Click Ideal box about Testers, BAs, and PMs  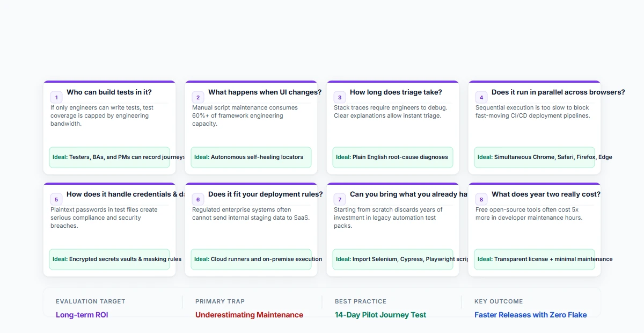click(x=109, y=157)
